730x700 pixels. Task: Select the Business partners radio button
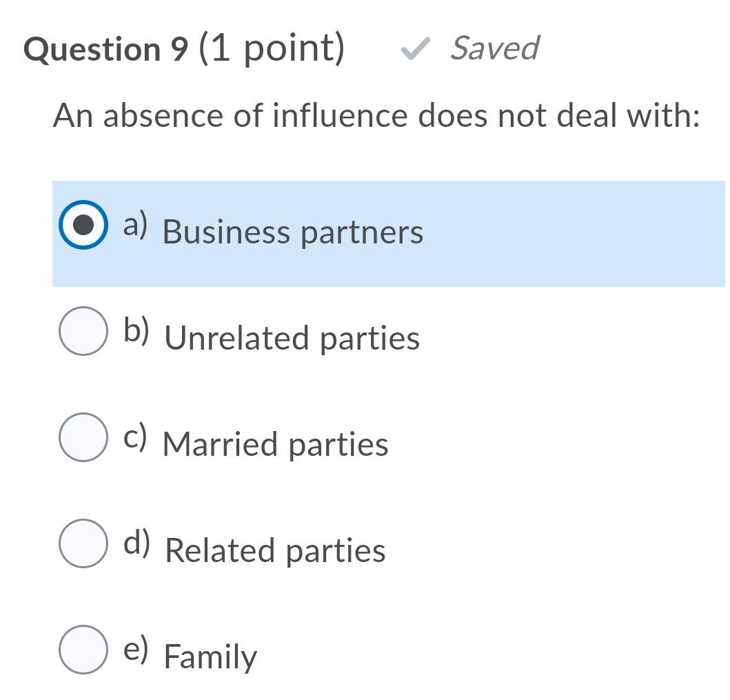click(x=83, y=224)
